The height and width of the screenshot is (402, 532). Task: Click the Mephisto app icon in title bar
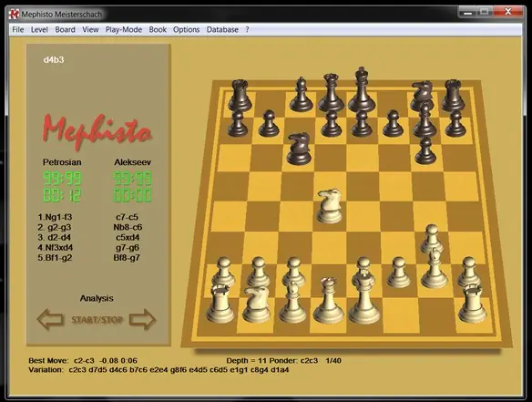(x=15, y=14)
